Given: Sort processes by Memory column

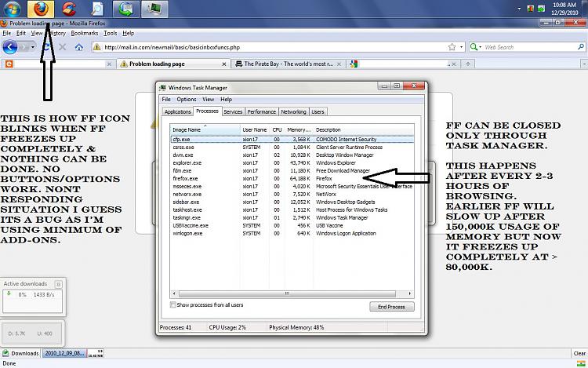Looking at the screenshot, I should 299,129.
